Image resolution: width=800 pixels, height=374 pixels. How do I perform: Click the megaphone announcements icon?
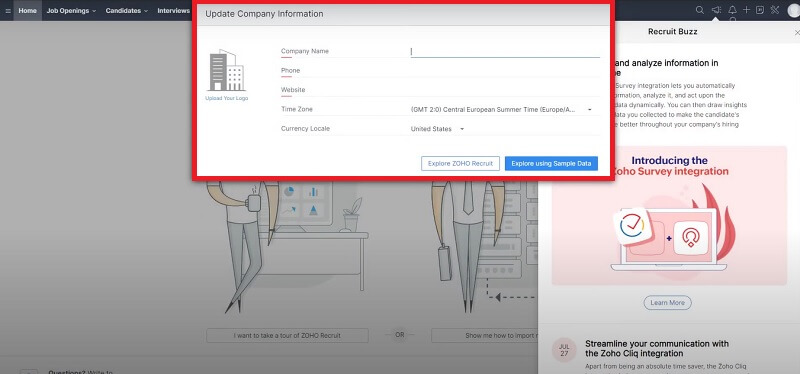click(x=716, y=10)
